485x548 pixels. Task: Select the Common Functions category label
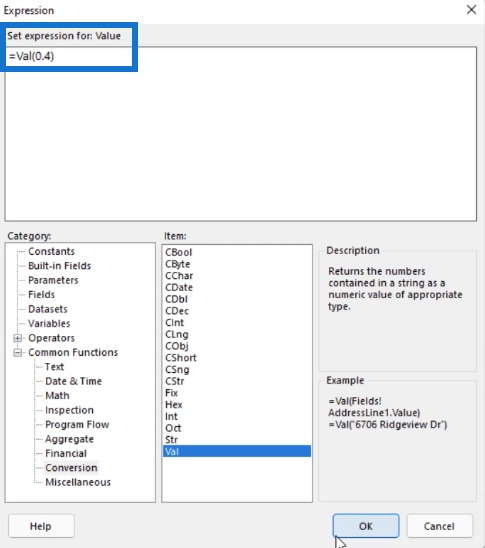click(x=73, y=352)
